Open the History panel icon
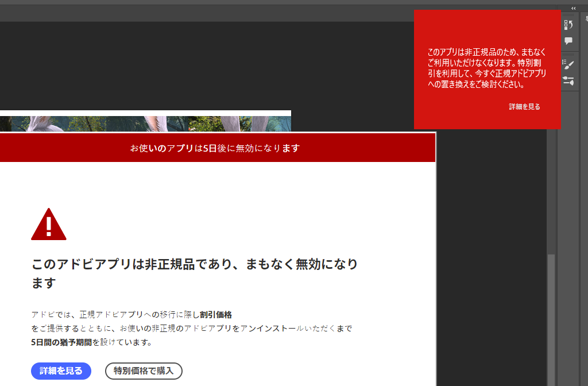Image resolution: width=588 pixels, height=386 pixels. pyautogui.click(x=568, y=25)
